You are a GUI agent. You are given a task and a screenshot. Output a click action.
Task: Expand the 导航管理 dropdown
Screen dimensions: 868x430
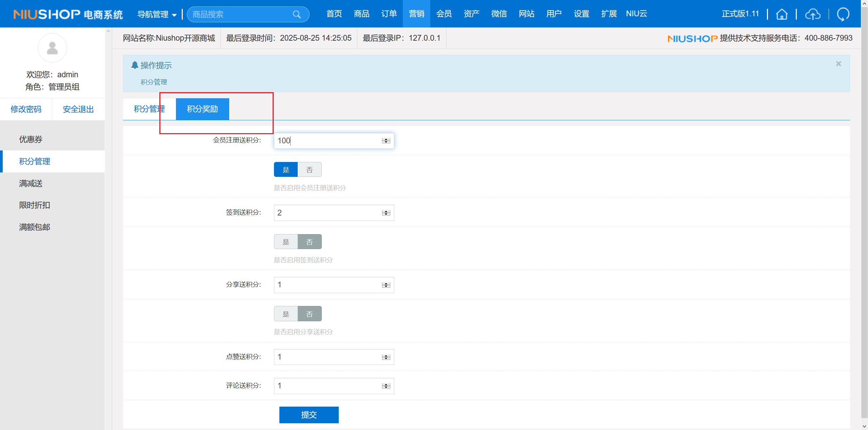[x=157, y=14]
